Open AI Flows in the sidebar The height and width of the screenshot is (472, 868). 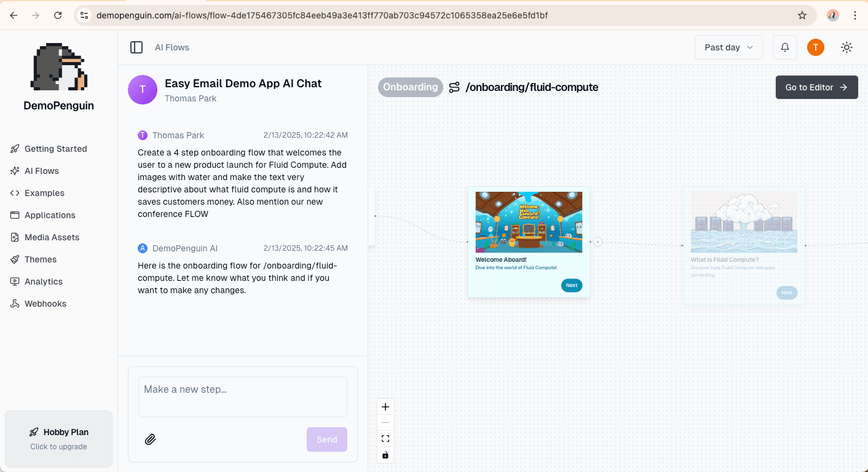[42, 171]
